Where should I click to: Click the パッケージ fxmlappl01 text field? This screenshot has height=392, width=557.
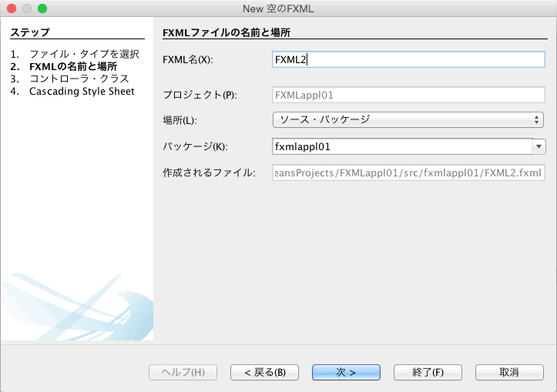(x=402, y=146)
